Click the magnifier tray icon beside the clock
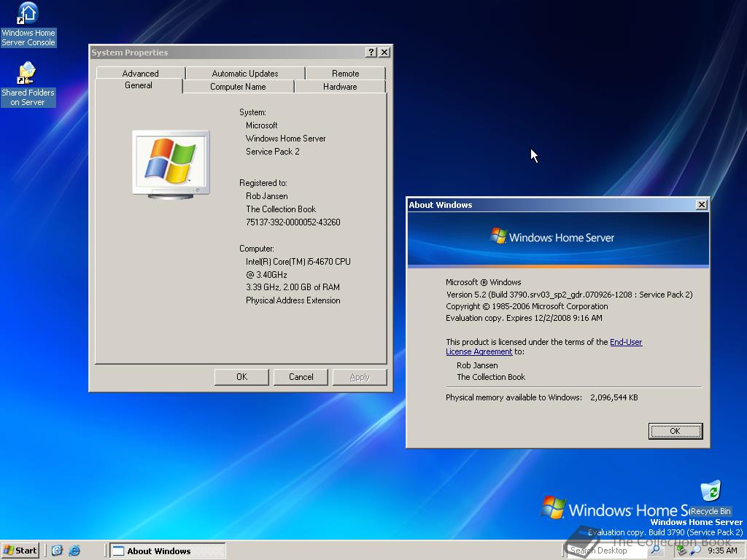 coord(695,551)
